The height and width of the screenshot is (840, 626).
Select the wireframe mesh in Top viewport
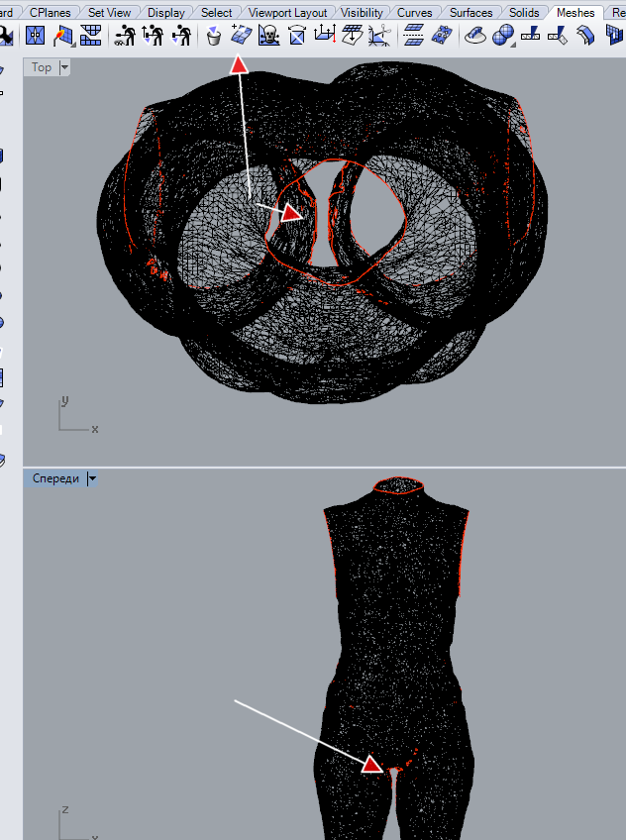click(321, 231)
